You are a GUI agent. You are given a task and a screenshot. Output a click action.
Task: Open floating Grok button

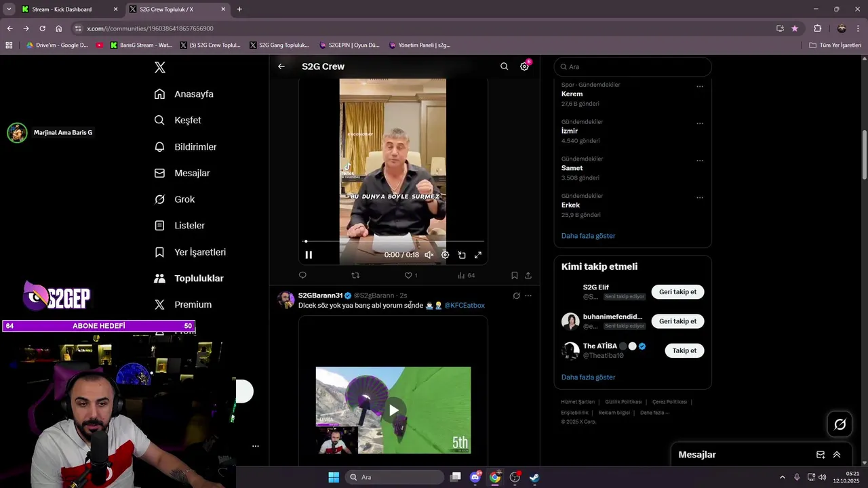(840, 424)
